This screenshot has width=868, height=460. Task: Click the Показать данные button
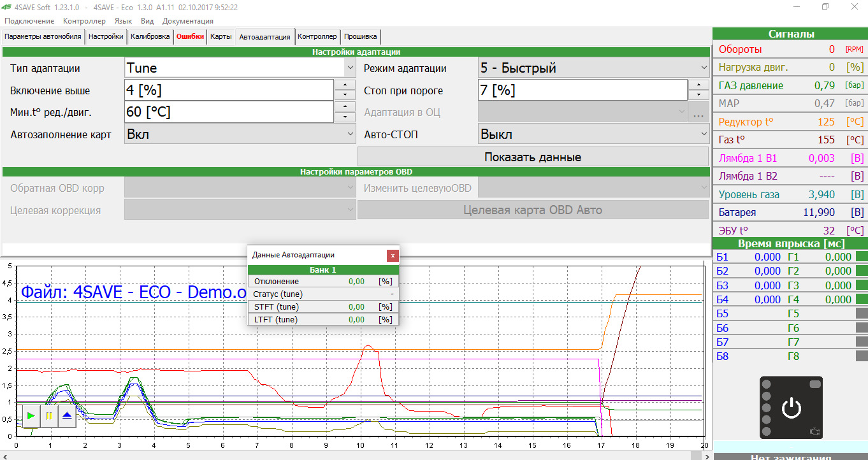tap(533, 157)
